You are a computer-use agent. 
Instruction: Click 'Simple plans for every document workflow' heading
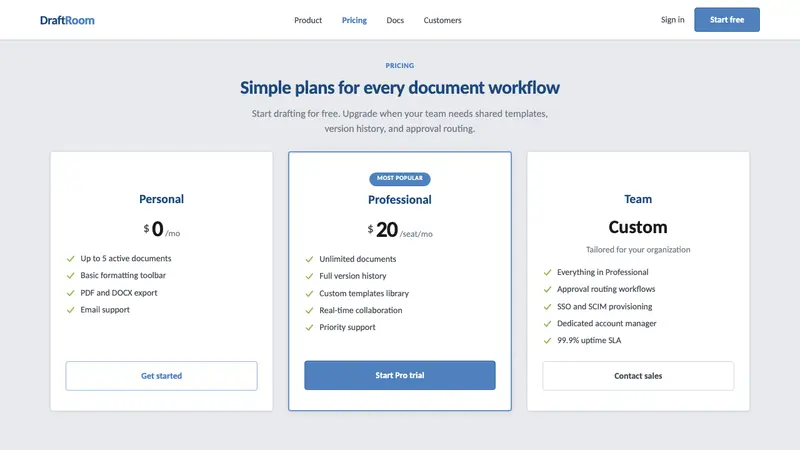(x=399, y=88)
